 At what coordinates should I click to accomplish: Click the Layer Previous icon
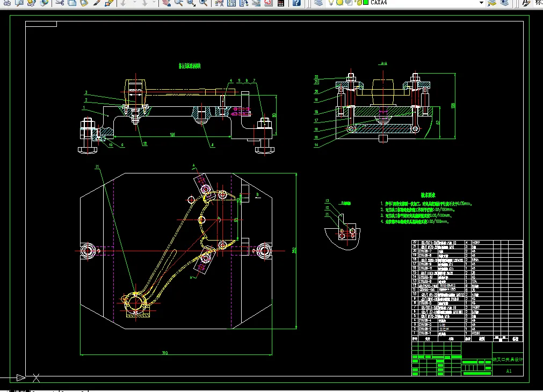coord(504,3)
